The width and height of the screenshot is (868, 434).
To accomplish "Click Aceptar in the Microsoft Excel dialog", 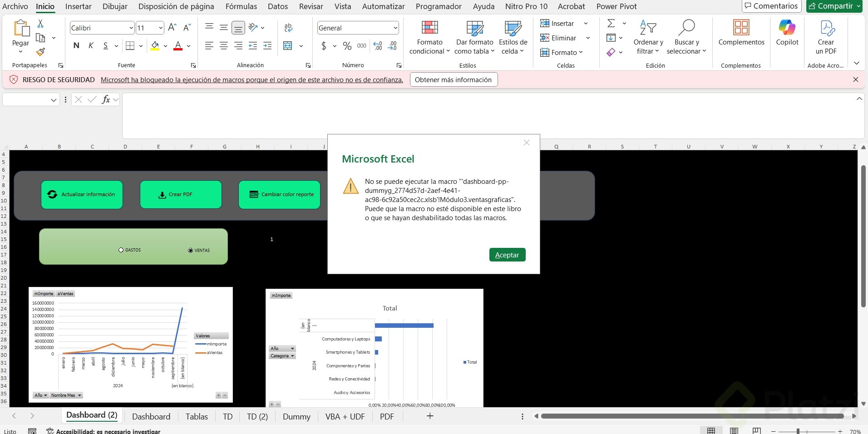I will 507,255.
